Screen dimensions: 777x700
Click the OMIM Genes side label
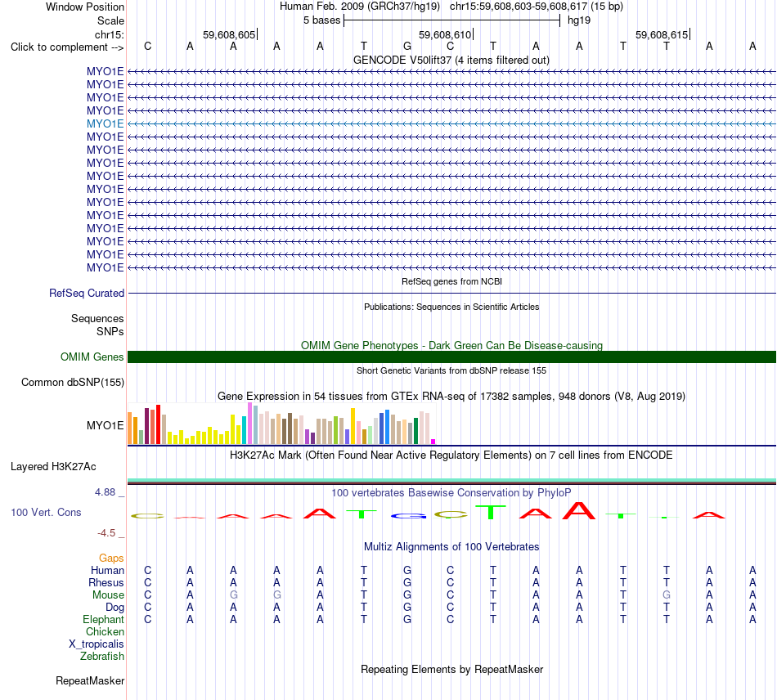click(x=92, y=357)
